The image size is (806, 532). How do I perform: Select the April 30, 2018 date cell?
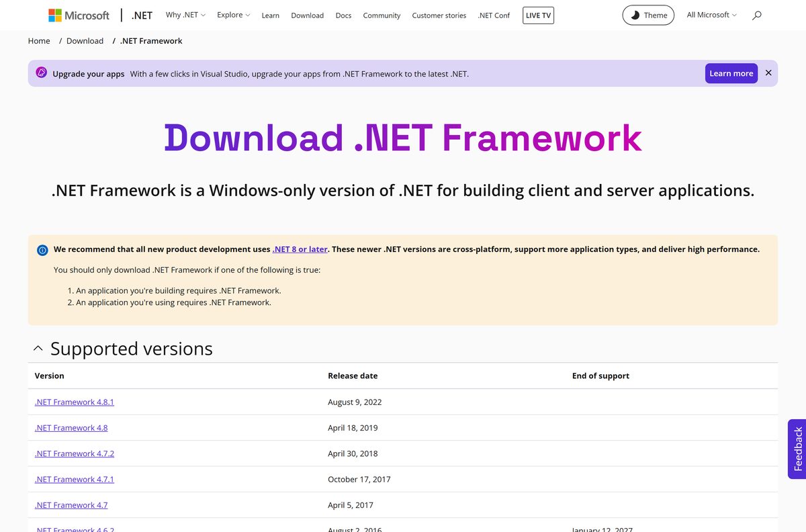[353, 453]
